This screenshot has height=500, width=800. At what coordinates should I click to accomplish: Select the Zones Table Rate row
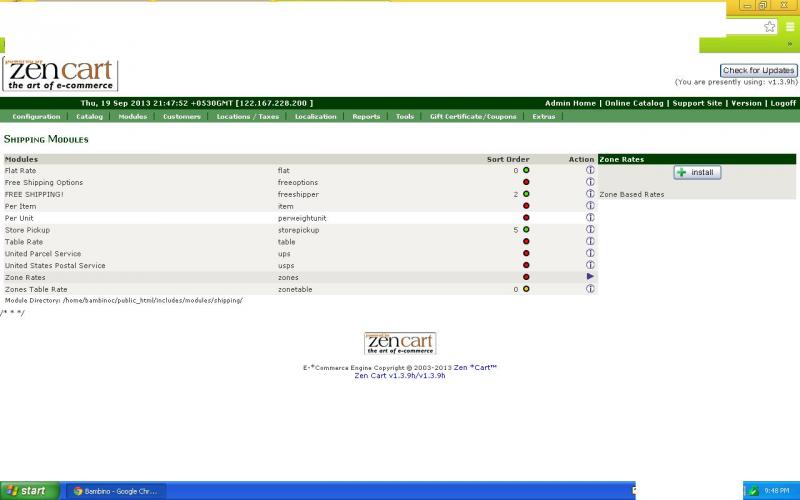[301, 289]
